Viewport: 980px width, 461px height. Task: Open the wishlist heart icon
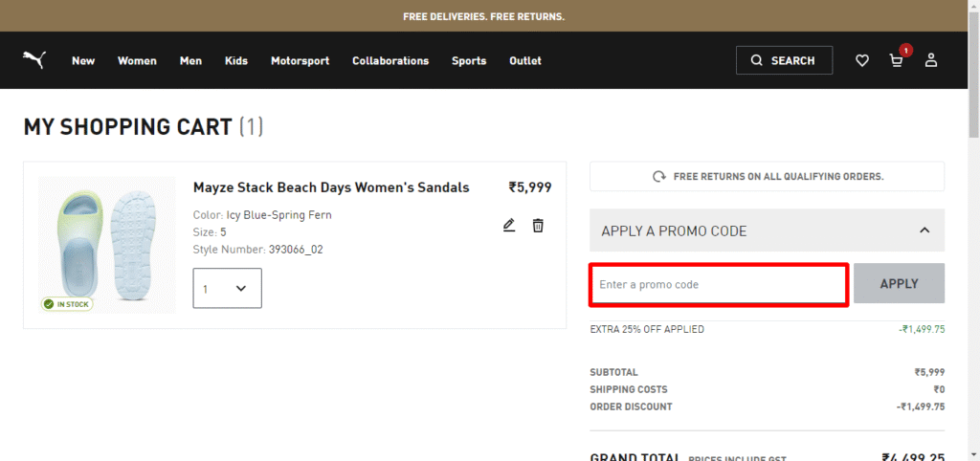(x=862, y=60)
